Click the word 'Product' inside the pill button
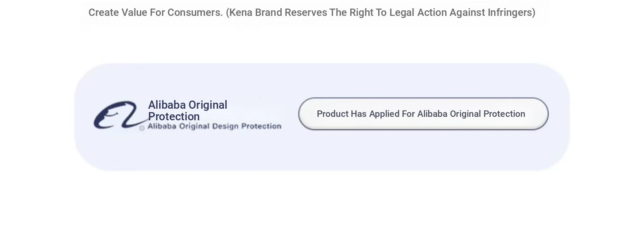The height and width of the screenshot is (235, 644). (x=332, y=114)
